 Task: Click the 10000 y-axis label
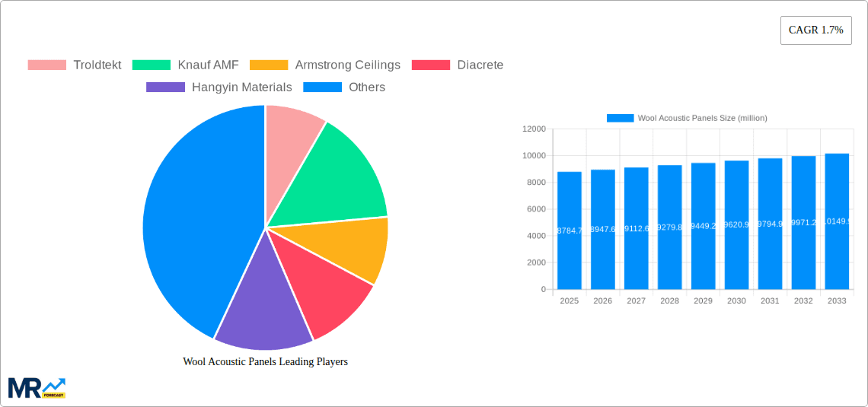[x=535, y=156]
